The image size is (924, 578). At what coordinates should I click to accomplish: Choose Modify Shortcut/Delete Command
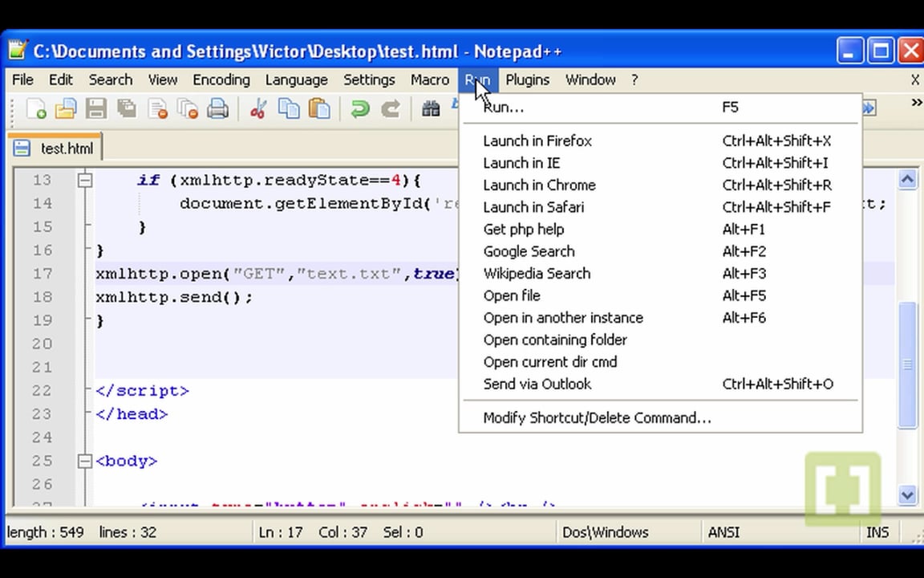(x=597, y=417)
